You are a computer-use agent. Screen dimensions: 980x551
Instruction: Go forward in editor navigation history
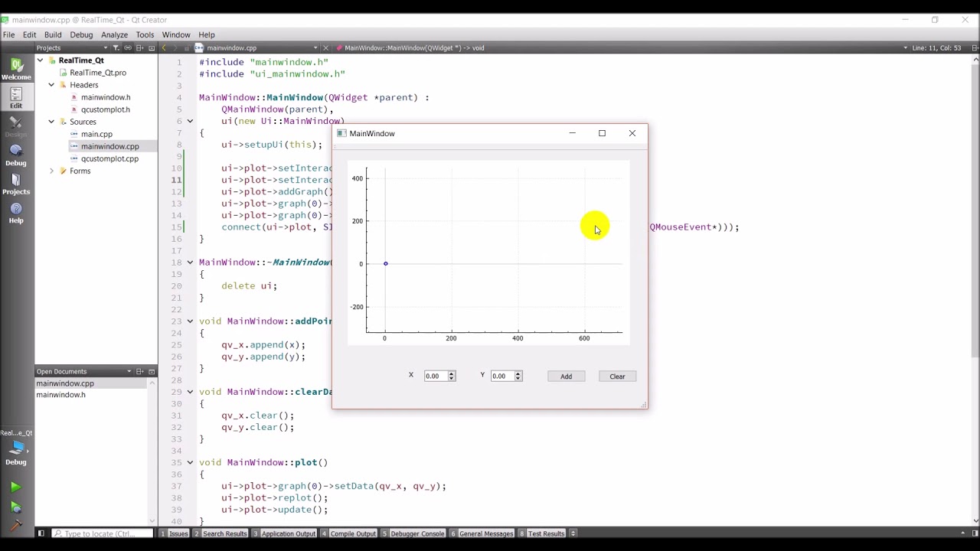(x=176, y=47)
